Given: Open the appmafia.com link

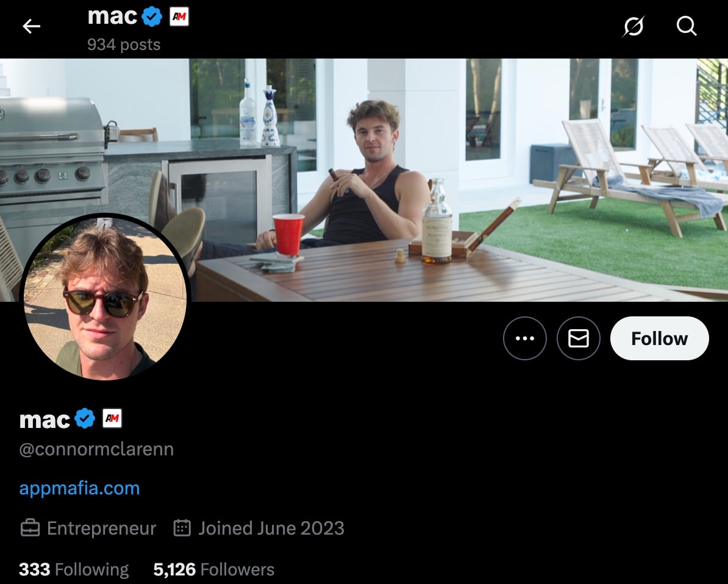Looking at the screenshot, I should pyautogui.click(x=79, y=488).
